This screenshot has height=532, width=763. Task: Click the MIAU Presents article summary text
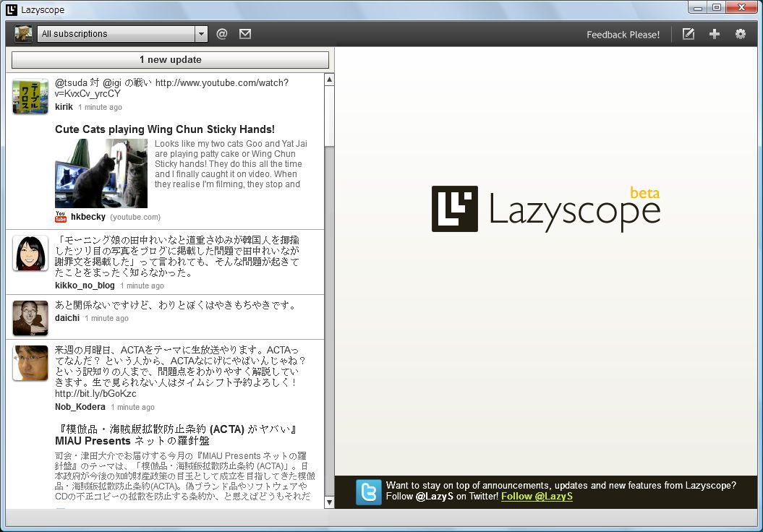tap(185, 476)
